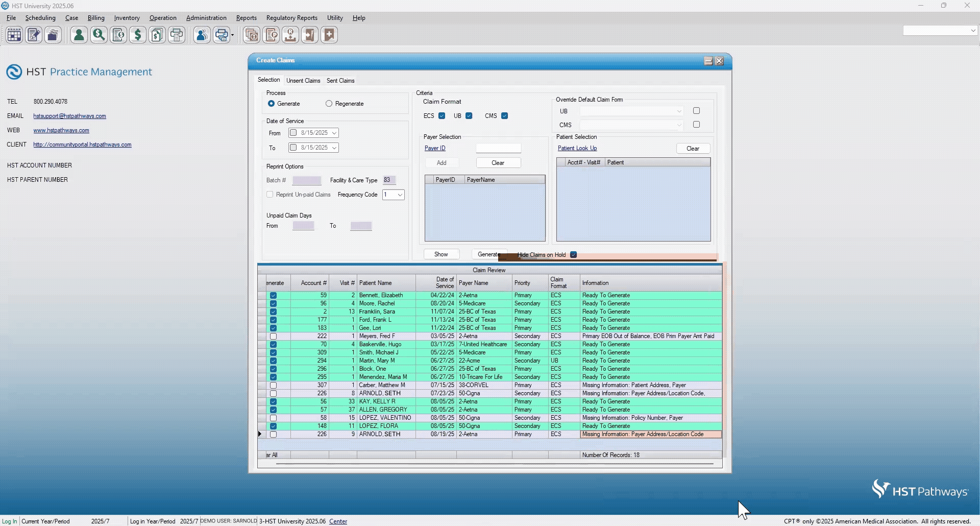
Task: Click the blue printer toolbar icon
Action: click(222, 35)
